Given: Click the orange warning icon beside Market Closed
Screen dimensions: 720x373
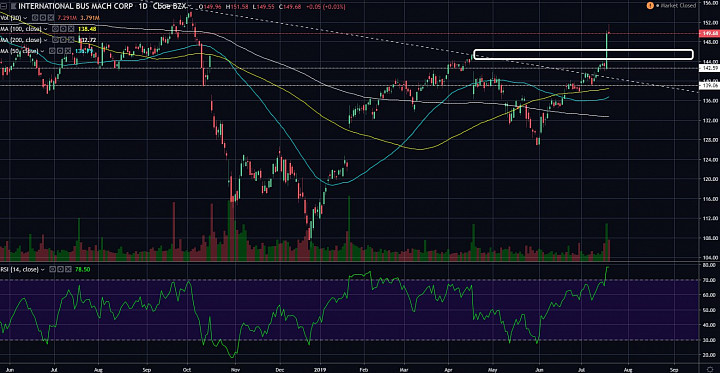Looking at the screenshot, I should (x=650, y=6).
